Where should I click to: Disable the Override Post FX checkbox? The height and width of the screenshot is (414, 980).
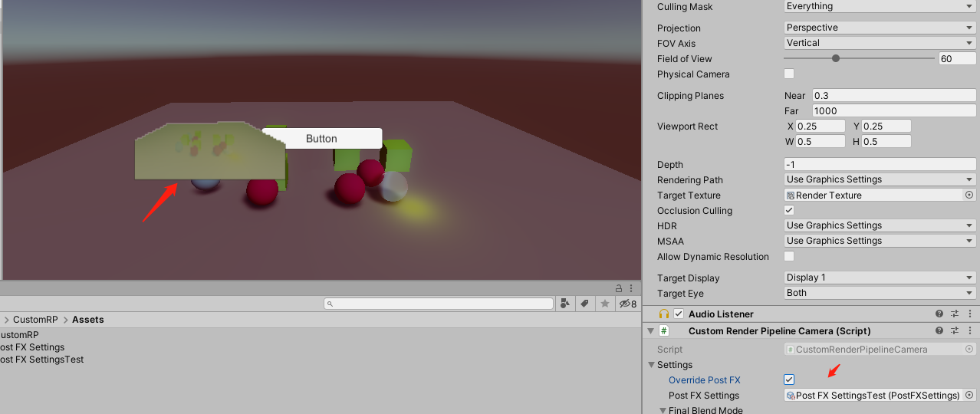[x=789, y=379]
